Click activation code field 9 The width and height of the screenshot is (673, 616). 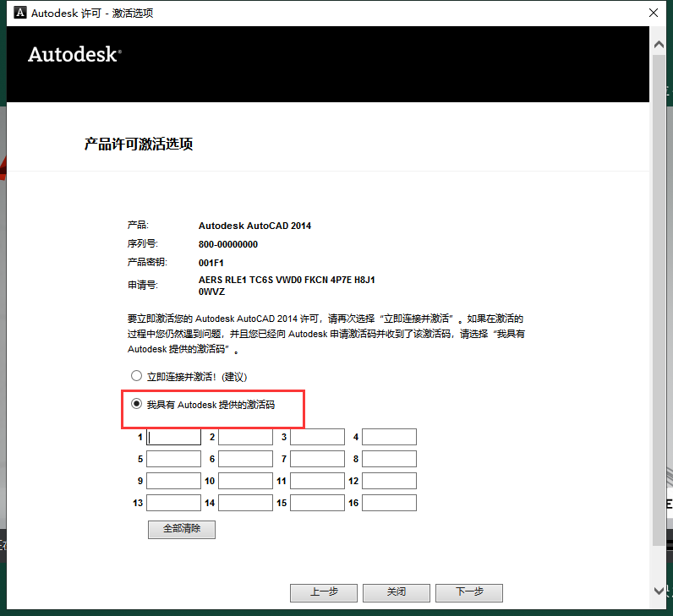tap(174, 481)
